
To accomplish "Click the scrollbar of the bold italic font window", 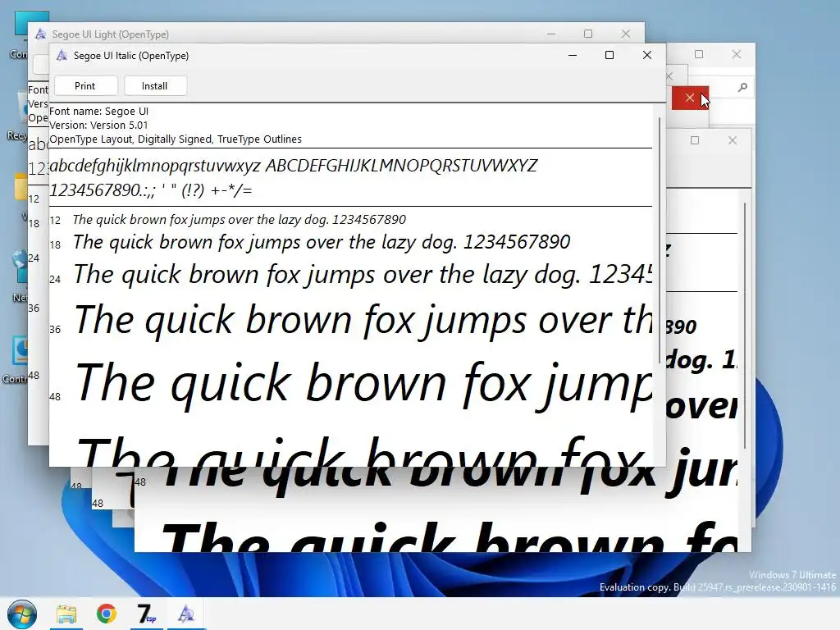I will coord(745,326).
